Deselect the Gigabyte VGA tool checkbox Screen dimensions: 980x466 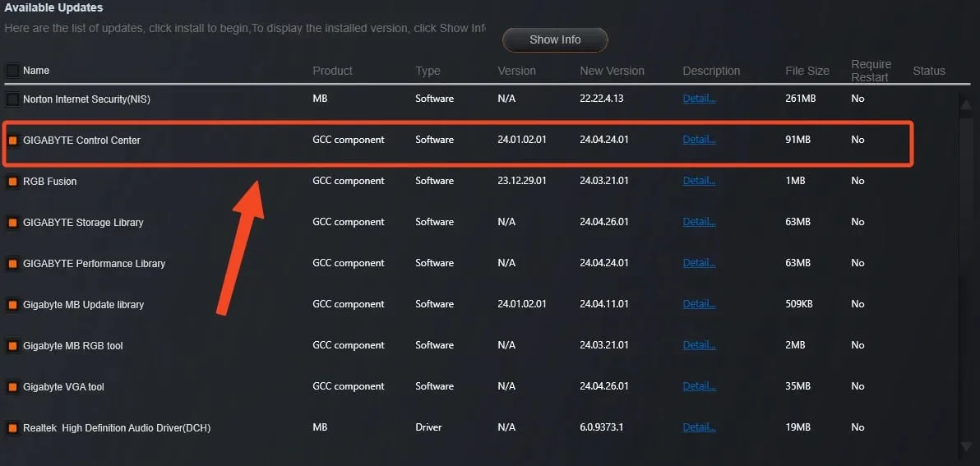click(12, 387)
